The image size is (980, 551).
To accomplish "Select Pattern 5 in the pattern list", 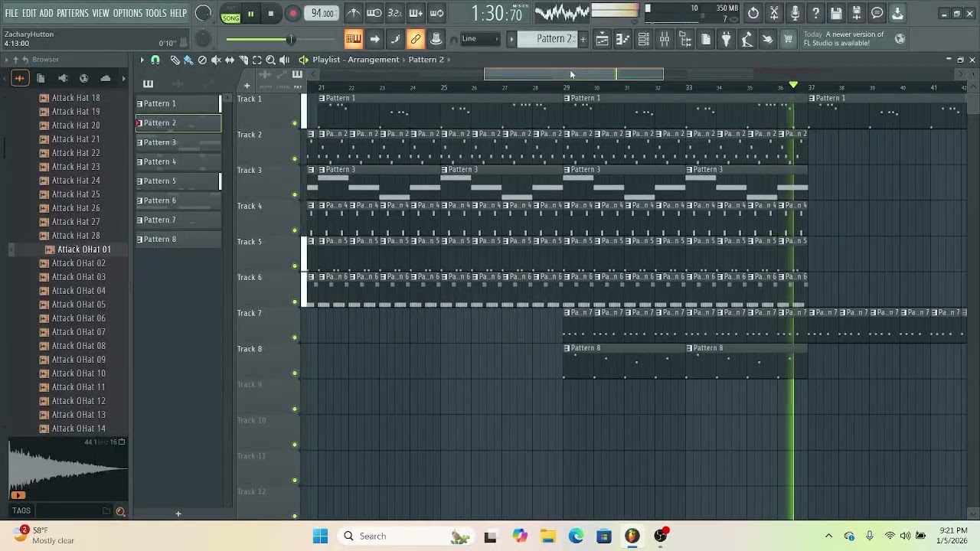I will coord(178,181).
